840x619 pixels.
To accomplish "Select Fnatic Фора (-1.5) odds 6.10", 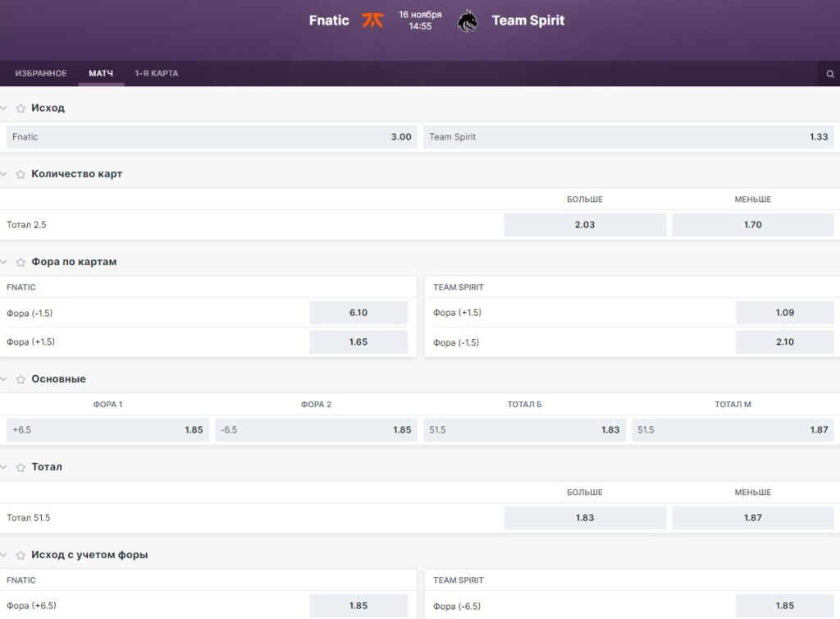I will [x=358, y=313].
